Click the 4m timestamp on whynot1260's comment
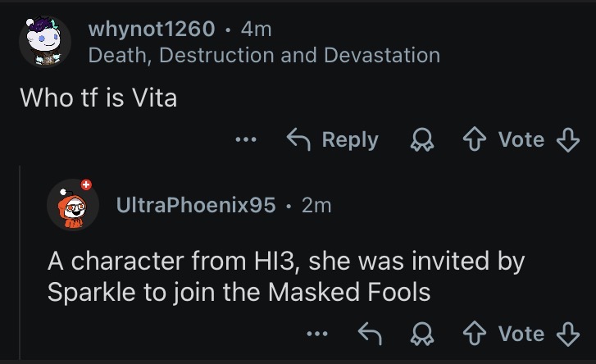Screen dimensions: 596x364 256,30
